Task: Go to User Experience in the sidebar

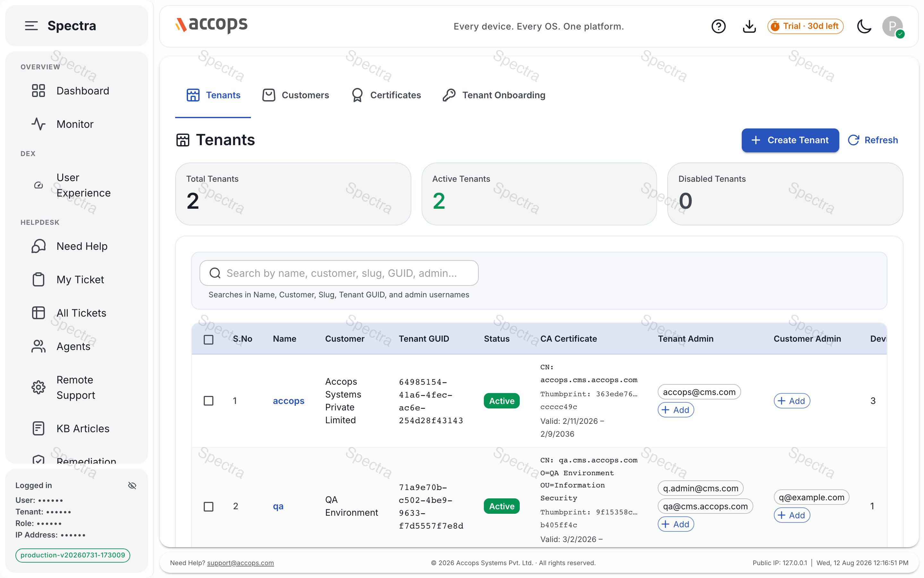Action: (x=76, y=185)
